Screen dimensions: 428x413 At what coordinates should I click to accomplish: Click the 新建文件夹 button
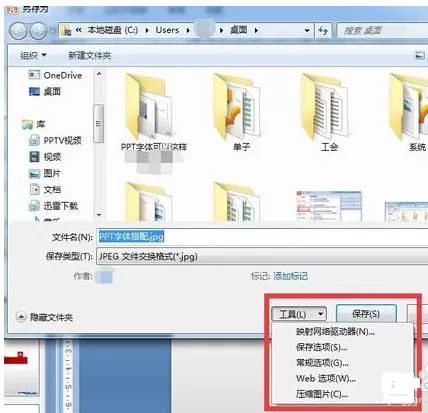coord(89,55)
